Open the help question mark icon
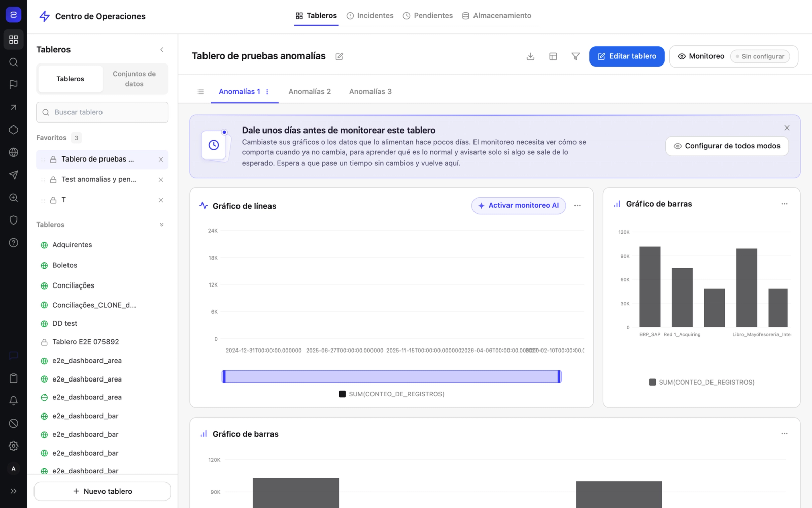Viewport: 812px width, 508px height. point(14,243)
